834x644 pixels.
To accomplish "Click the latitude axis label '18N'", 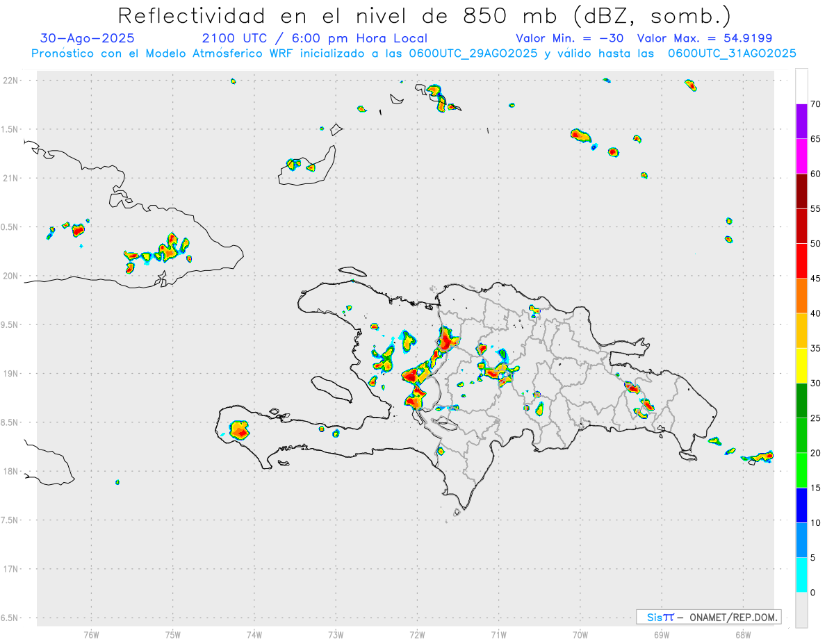I will (10, 472).
